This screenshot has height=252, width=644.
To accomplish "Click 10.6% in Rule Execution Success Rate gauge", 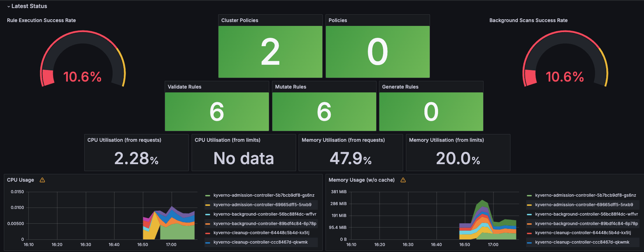I will click(x=83, y=77).
